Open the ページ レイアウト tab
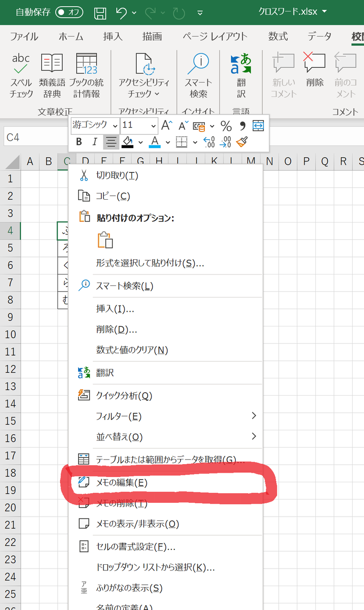Image resolution: width=364 pixels, height=610 pixels. (x=215, y=37)
